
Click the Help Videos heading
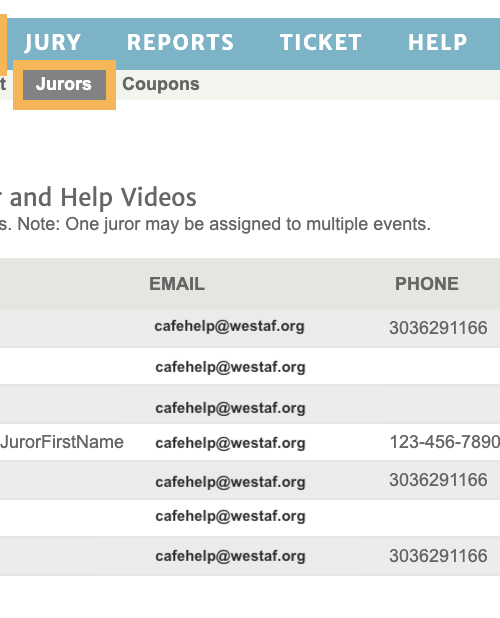128,197
